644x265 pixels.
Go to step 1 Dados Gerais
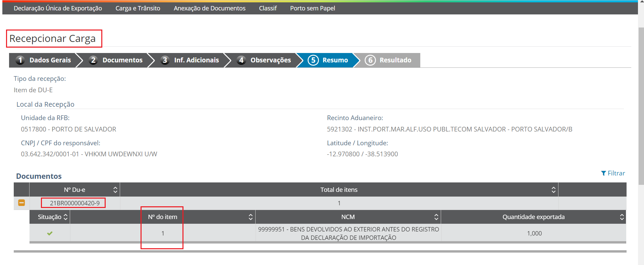tap(44, 60)
